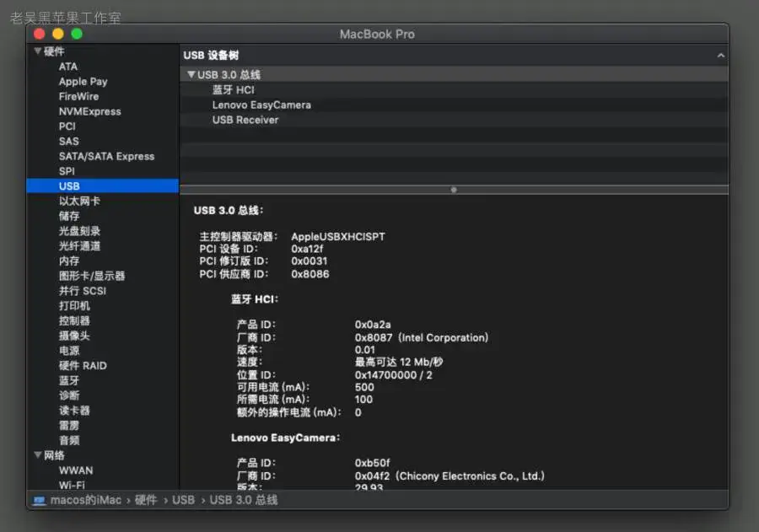Select FireWire in the sidebar
Viewport: 759px width, 532px height.
click(78, 96)
